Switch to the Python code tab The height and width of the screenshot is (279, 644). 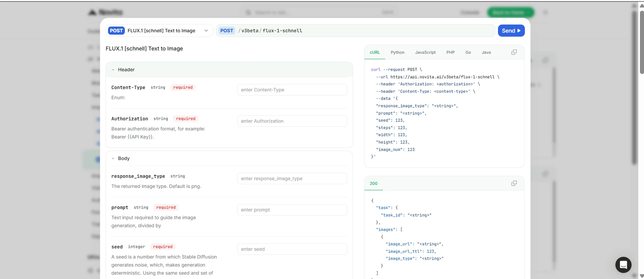[397, 52]
